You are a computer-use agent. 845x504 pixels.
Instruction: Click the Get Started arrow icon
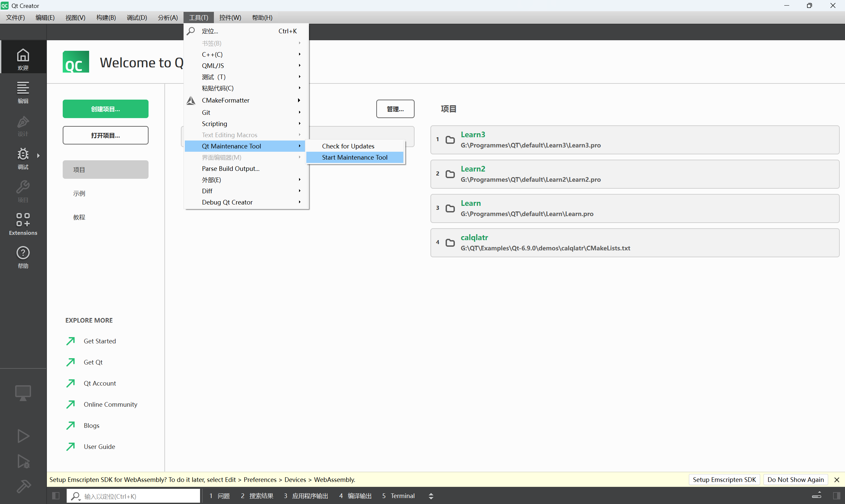pyautogui.click(x=71, y=341)
